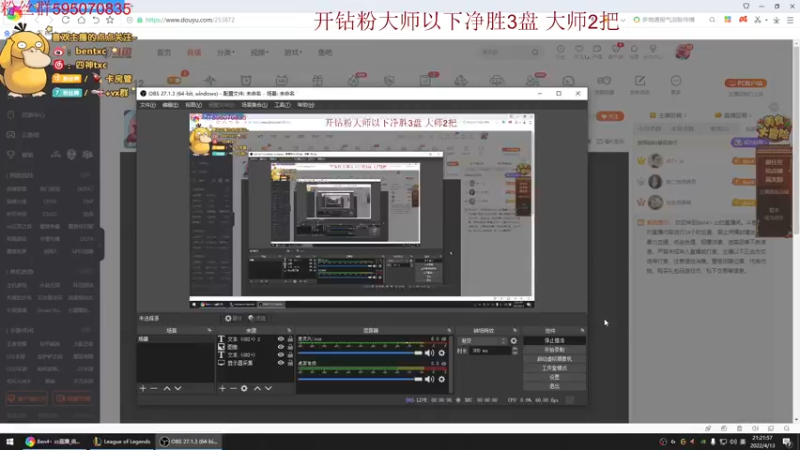Open source properties gear below Sources list
Viewport: 800px width, 450px height.
pos(244,388)
